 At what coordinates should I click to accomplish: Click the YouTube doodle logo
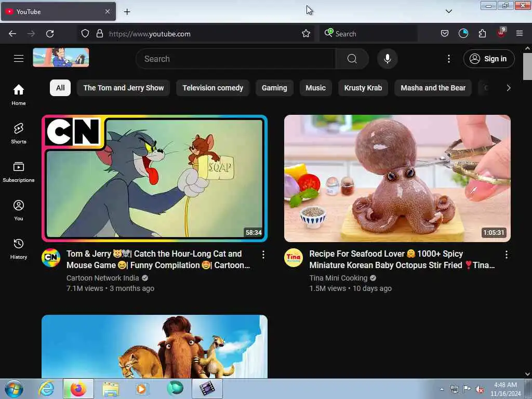point(61,57)
